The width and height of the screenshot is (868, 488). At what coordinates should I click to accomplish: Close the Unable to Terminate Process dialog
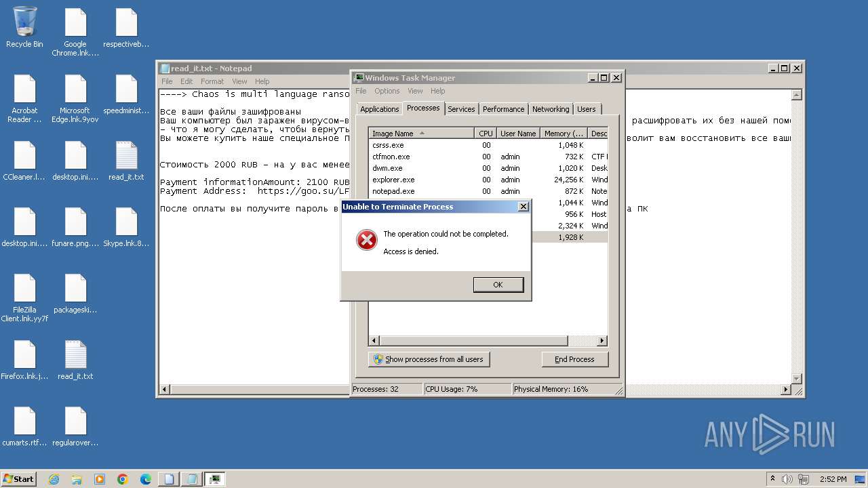click(523, 207)
